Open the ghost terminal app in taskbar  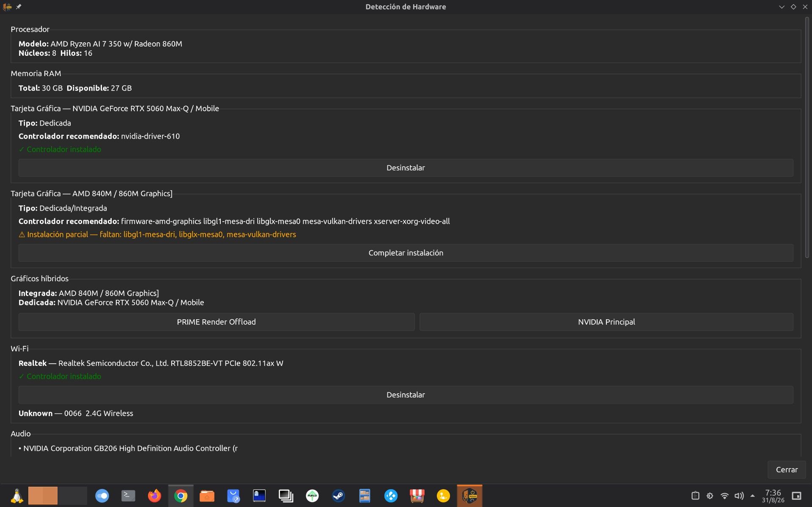259,496
